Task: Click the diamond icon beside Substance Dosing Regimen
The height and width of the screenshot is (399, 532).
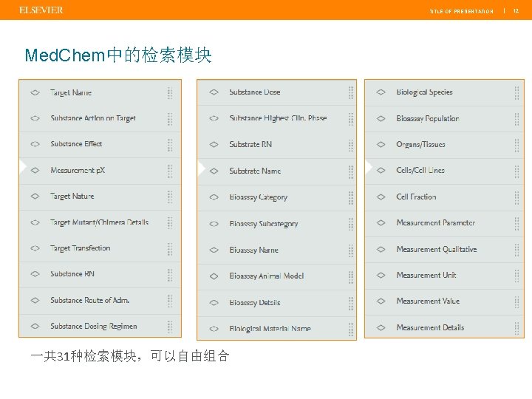Action: [x=35, y=326]
